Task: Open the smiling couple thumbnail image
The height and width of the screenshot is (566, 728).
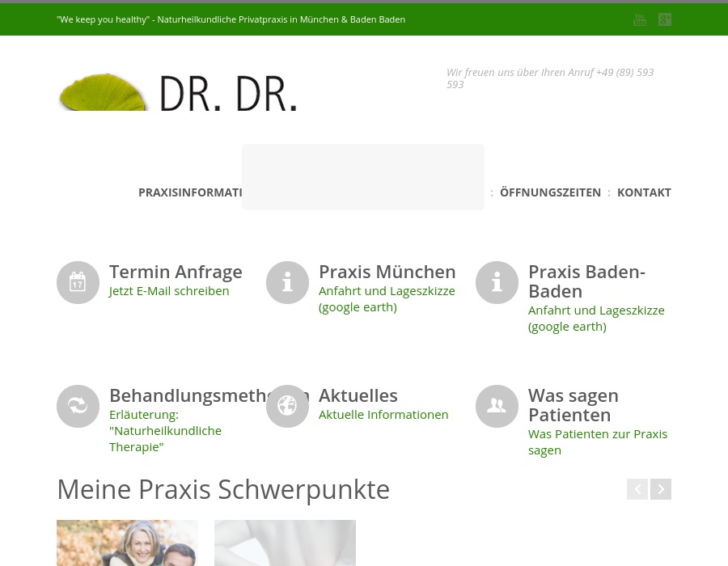Action: click(127, 543)
